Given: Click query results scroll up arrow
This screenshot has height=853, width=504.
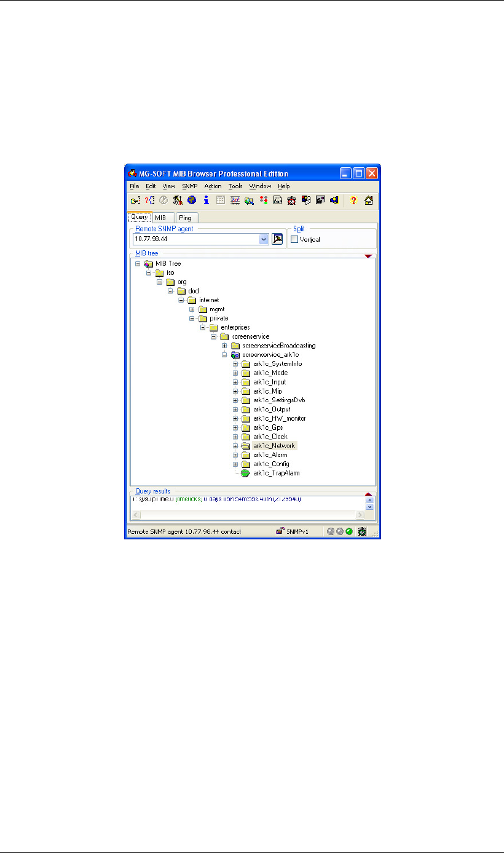Looking at the screenshot, I should coord(369,500).
